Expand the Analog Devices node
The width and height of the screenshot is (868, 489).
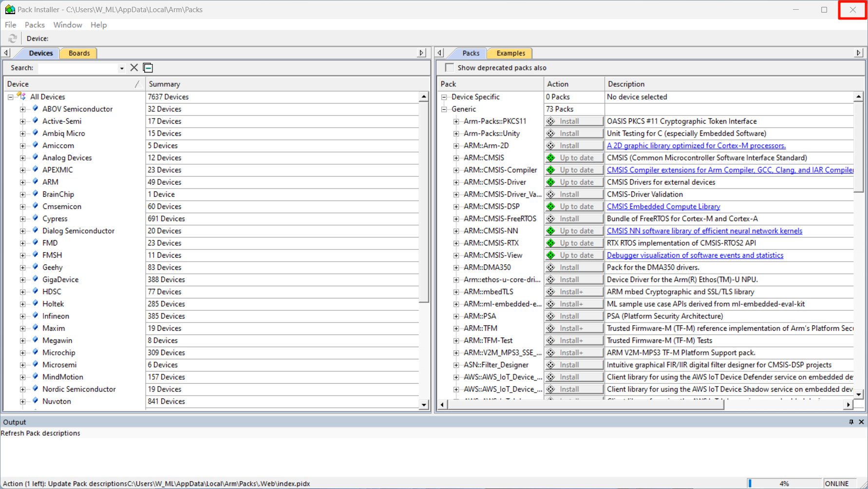(x=22, y=158)
